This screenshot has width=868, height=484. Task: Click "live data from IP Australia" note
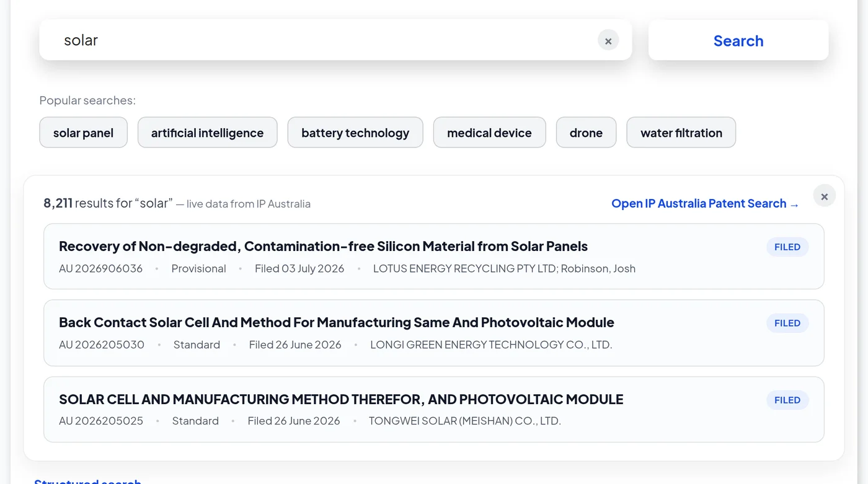249,204
